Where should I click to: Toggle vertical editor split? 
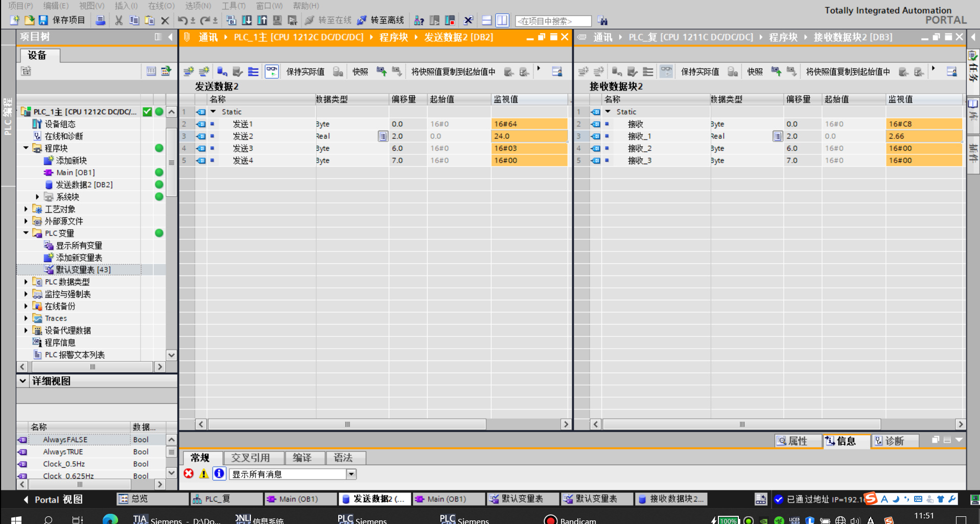pos(502,20)
